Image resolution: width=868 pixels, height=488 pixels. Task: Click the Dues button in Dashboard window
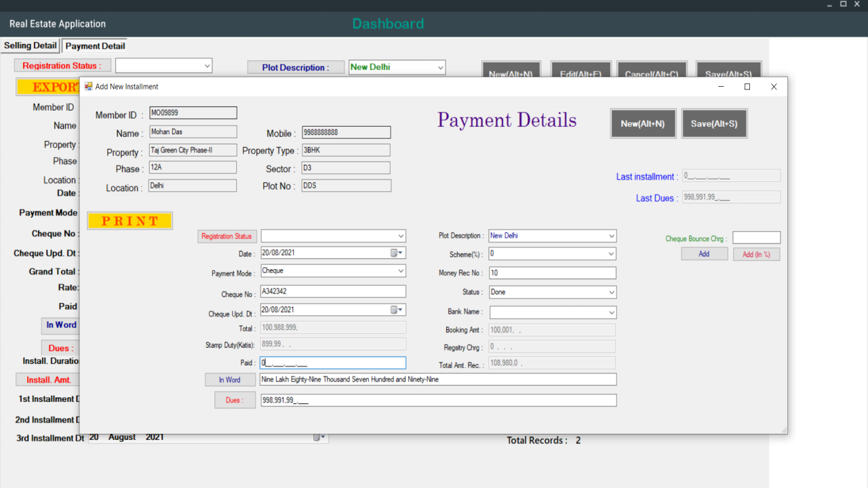point(61,348)
